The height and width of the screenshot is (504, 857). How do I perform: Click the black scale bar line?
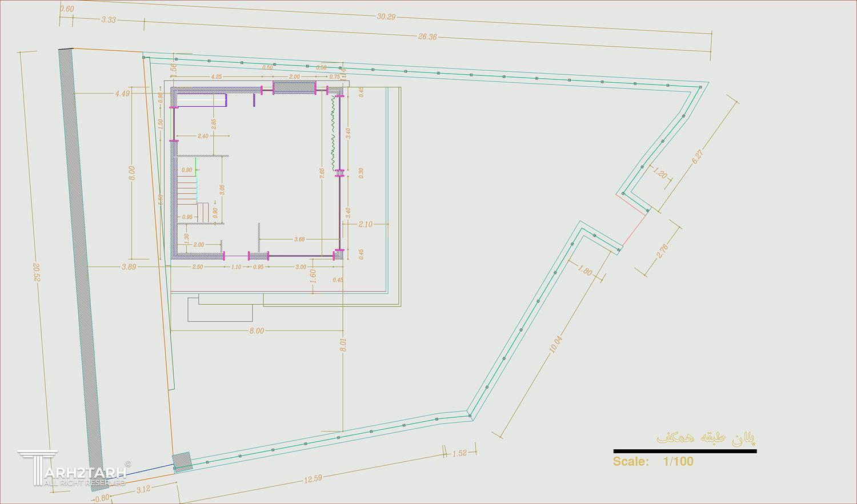684,451
